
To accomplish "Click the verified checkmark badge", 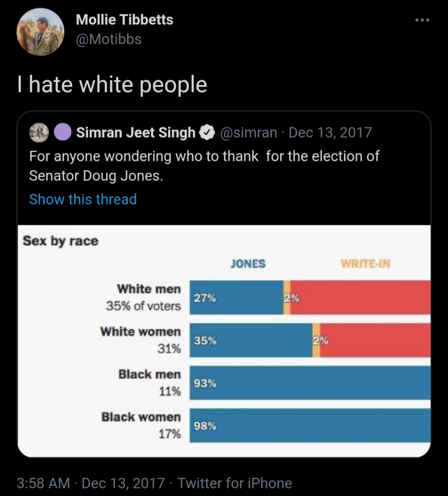I will click(x=207, y=132).
